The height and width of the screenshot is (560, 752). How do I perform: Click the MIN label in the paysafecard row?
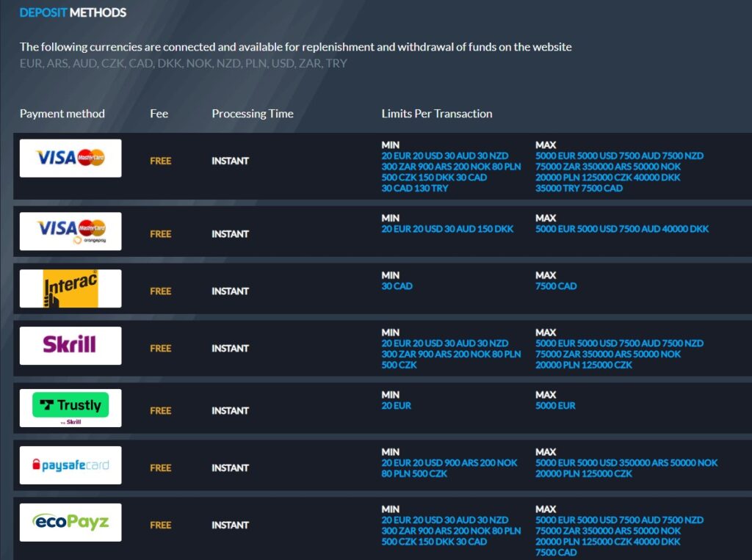tap(391, 451)
